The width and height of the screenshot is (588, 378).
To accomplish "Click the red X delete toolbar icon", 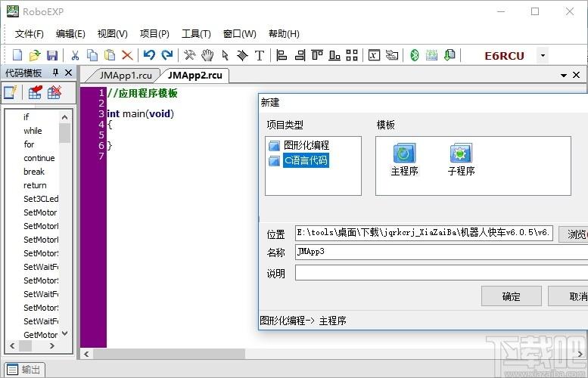I will tap(127, 55).
